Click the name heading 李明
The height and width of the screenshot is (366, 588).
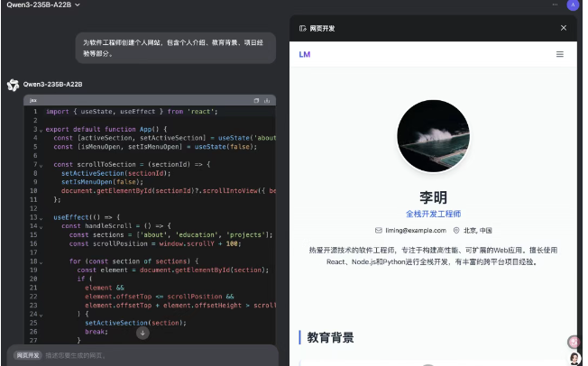[433, 197]
